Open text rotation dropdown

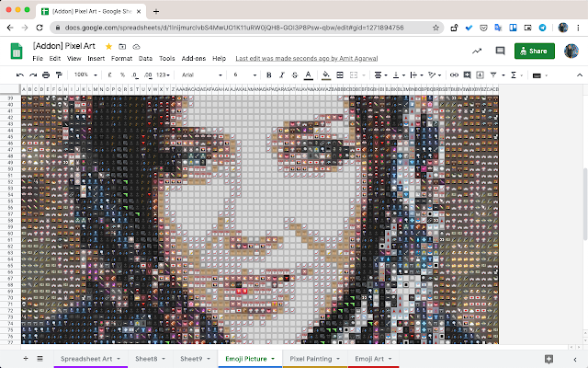435,75
